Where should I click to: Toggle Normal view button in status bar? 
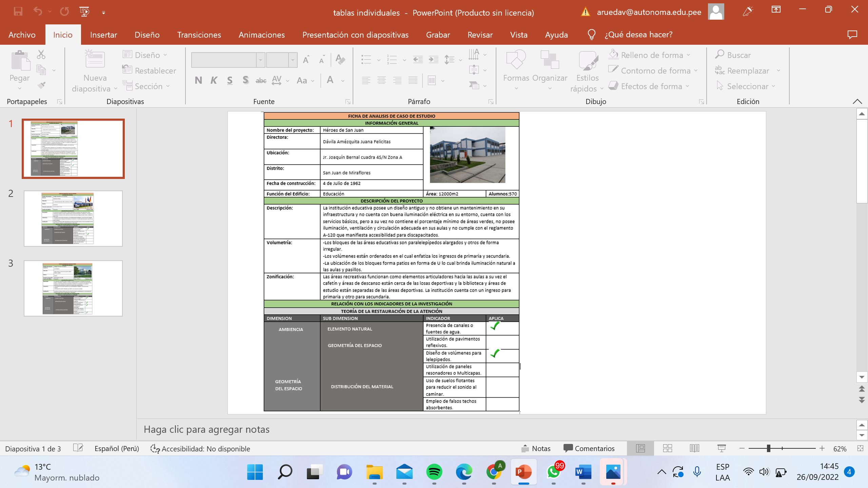[x=640, y=448]
